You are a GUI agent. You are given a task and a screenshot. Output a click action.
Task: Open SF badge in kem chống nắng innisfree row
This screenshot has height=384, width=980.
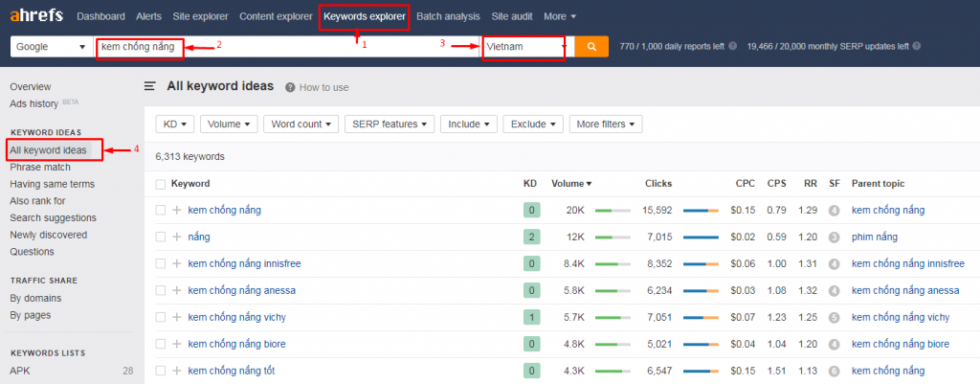coord(834,264)
